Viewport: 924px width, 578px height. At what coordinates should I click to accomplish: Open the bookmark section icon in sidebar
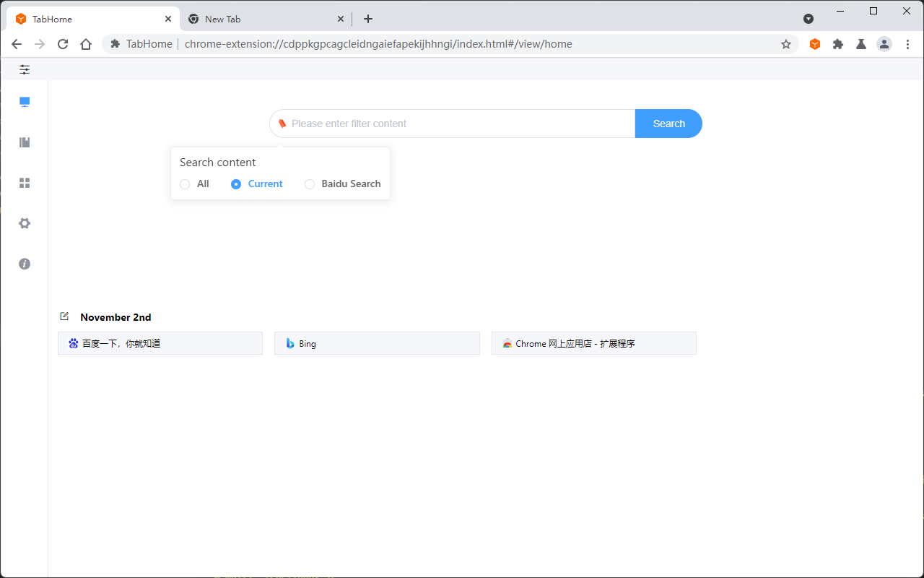point(24,142)
